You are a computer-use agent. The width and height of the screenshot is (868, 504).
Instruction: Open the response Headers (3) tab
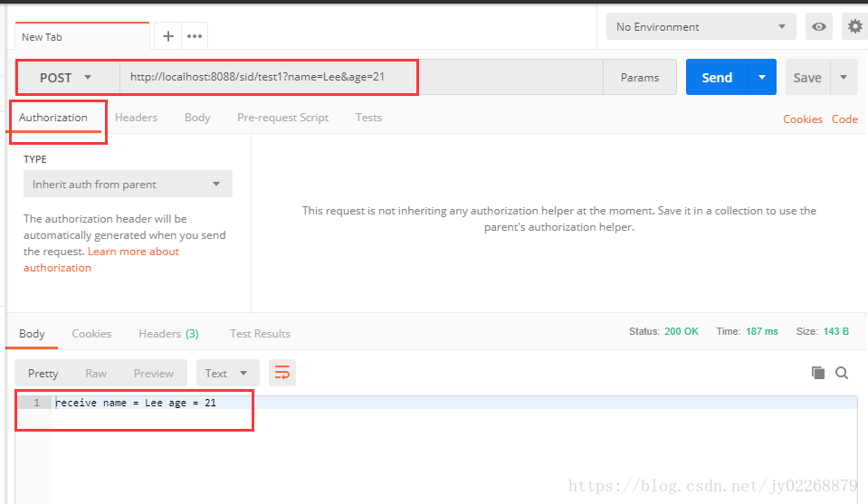coord(169,334)
